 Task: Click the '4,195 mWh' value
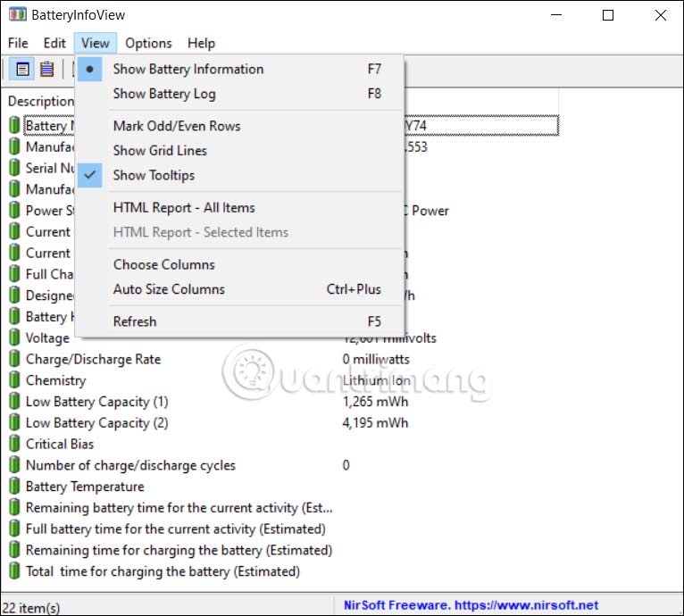(x=375, y=423)
